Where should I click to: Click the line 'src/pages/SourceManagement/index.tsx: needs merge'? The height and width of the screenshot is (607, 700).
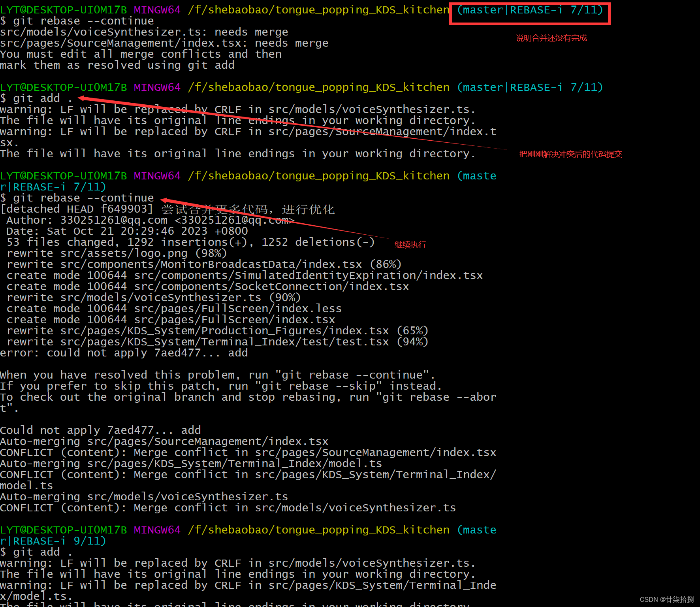coord(164,43)
